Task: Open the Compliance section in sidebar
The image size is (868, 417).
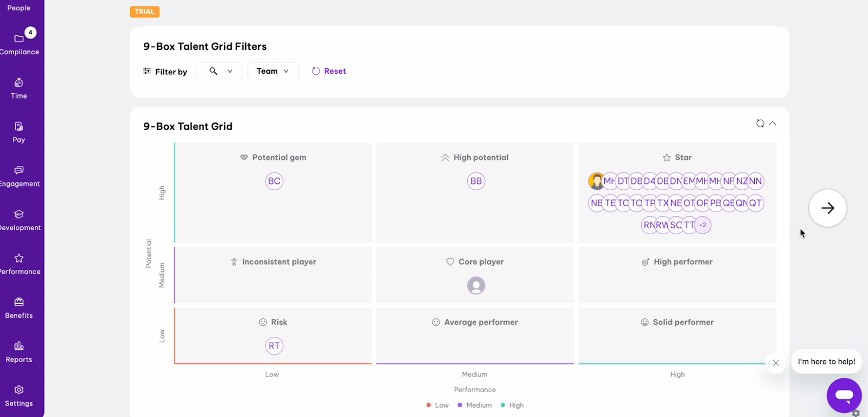Action: 19,44
